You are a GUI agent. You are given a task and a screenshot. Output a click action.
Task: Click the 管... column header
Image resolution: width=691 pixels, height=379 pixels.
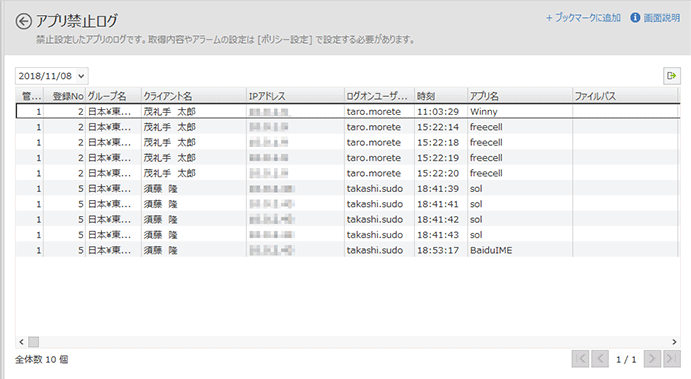coord(30,96)
